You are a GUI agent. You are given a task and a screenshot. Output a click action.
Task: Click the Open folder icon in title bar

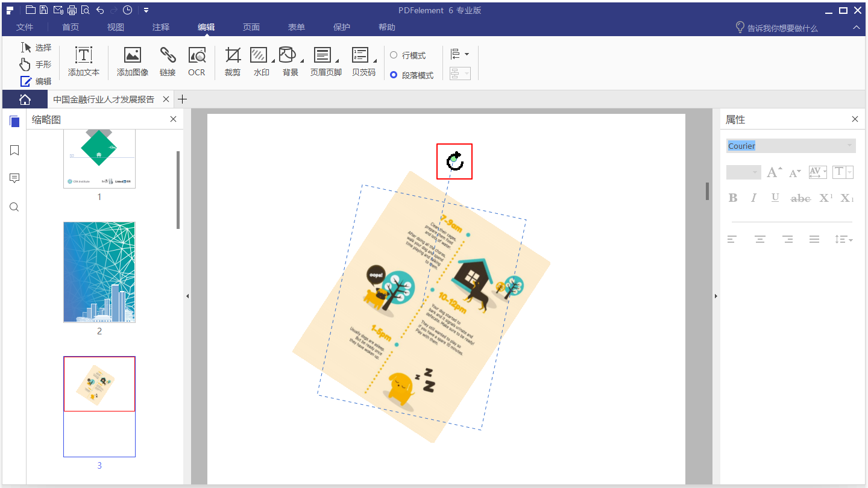point(30,10)
